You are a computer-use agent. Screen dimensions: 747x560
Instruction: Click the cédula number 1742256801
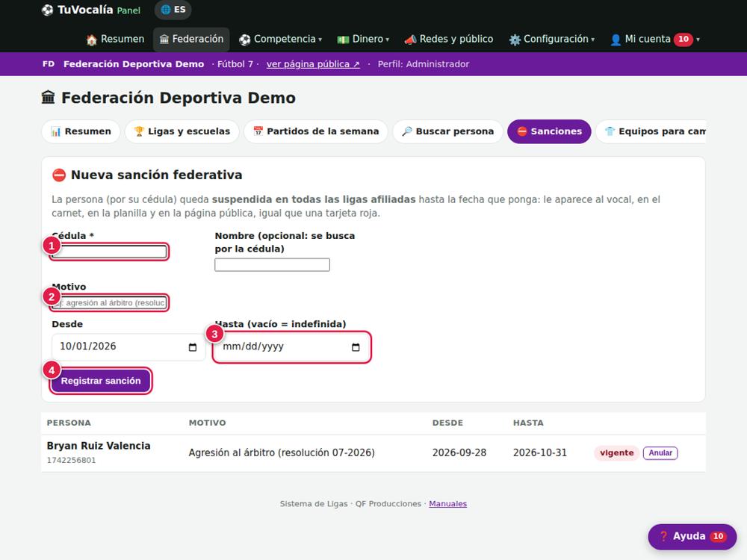[71, 461]
